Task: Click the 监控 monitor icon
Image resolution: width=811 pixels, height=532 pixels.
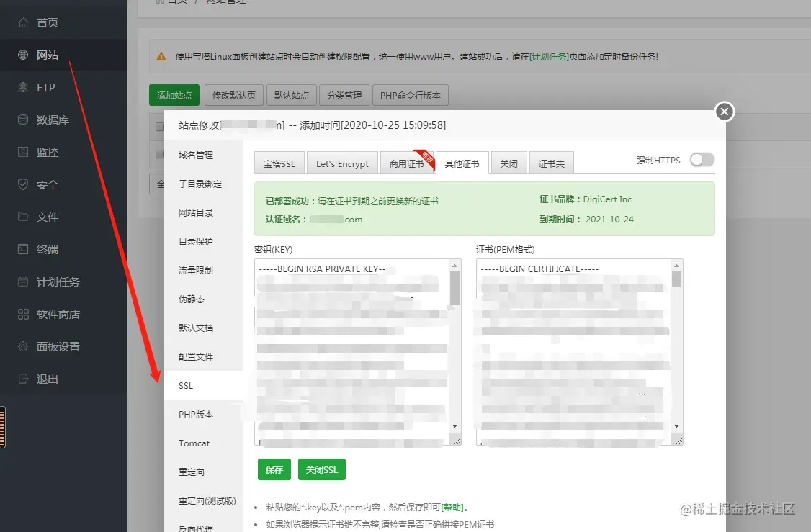Action: pos(23,152)
